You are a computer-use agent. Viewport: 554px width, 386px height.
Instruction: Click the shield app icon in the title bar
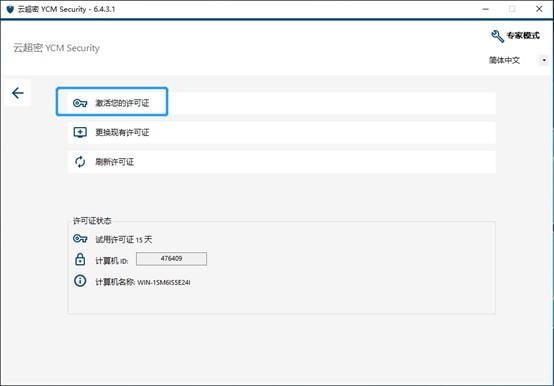10,9
